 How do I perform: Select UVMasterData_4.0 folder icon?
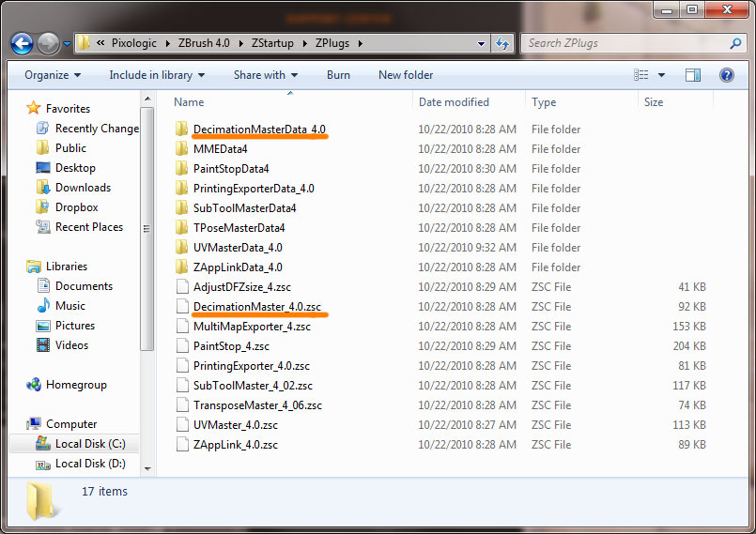(x=182, y=247)
